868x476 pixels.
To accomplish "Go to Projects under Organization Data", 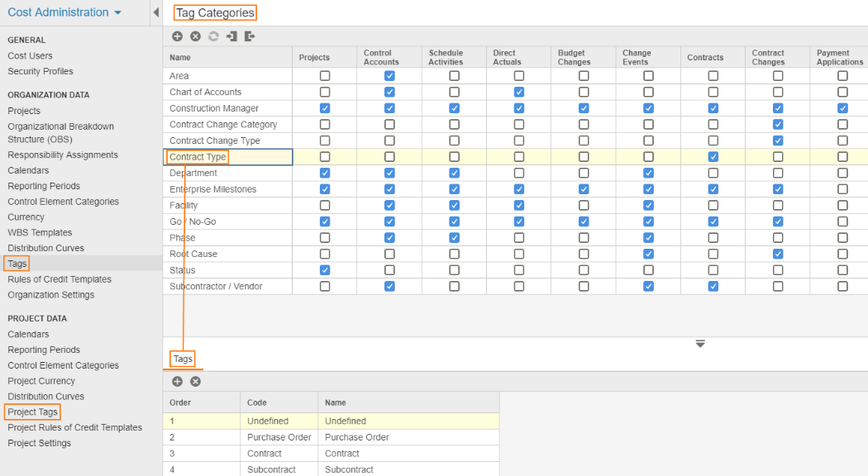I will [x=24, y=111].
